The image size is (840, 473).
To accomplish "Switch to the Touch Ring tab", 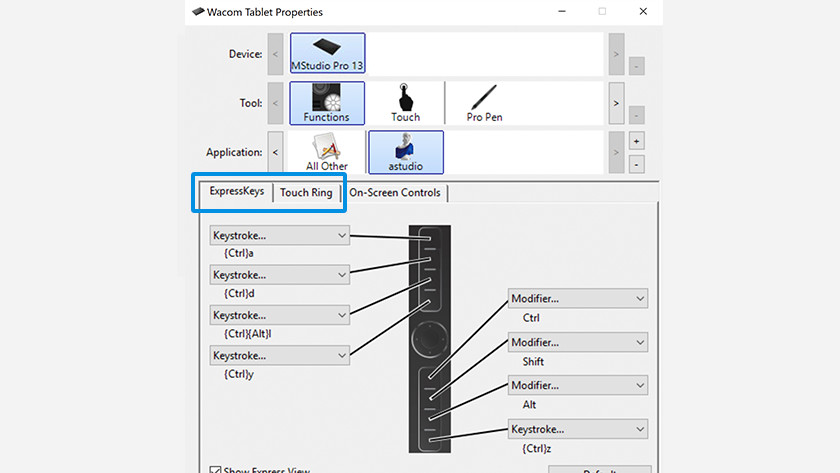I will [306, 192].
